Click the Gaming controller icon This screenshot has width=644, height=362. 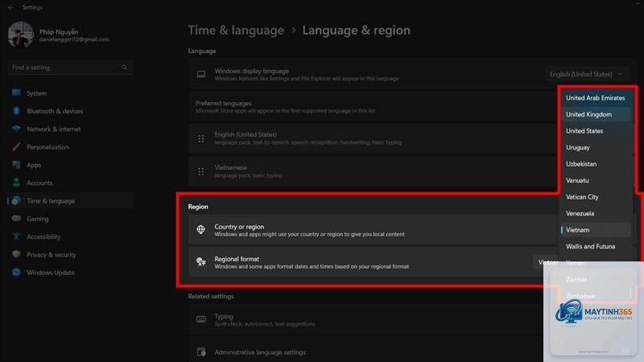pyautogui.click(x=16, y=218)
